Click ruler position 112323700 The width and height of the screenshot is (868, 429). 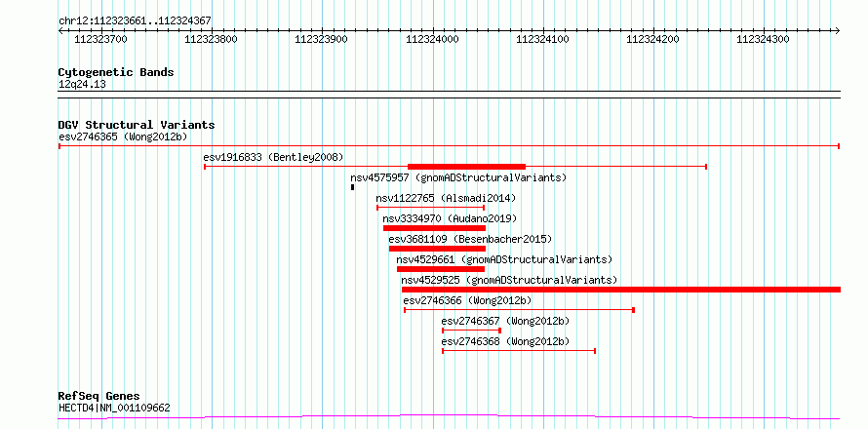point(100,39)
